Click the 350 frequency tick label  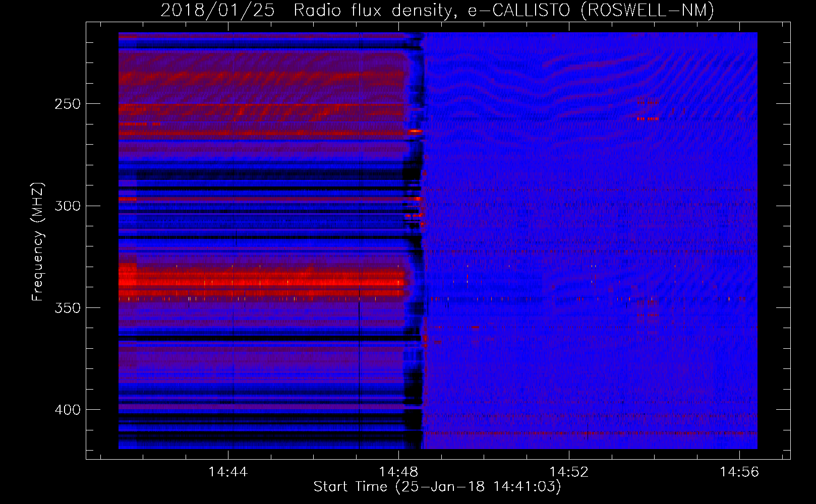(x=68, y=308)
